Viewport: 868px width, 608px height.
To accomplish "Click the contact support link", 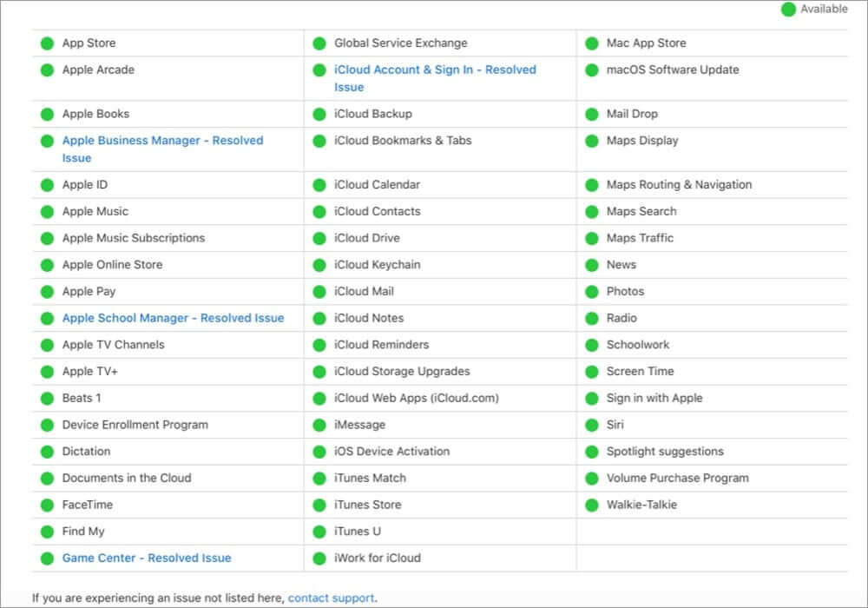I will (x=331, y=598).
